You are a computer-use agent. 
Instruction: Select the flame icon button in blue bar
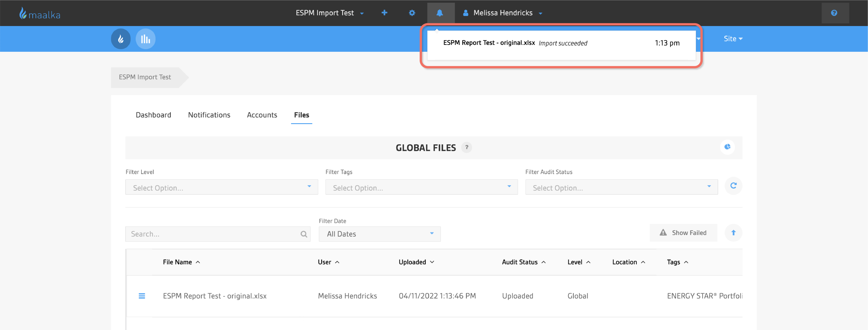click(121, 39)
